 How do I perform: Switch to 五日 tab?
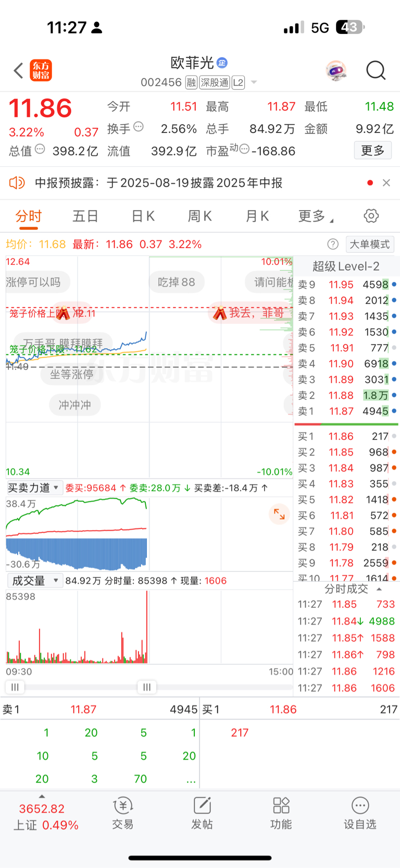point(85,216)
